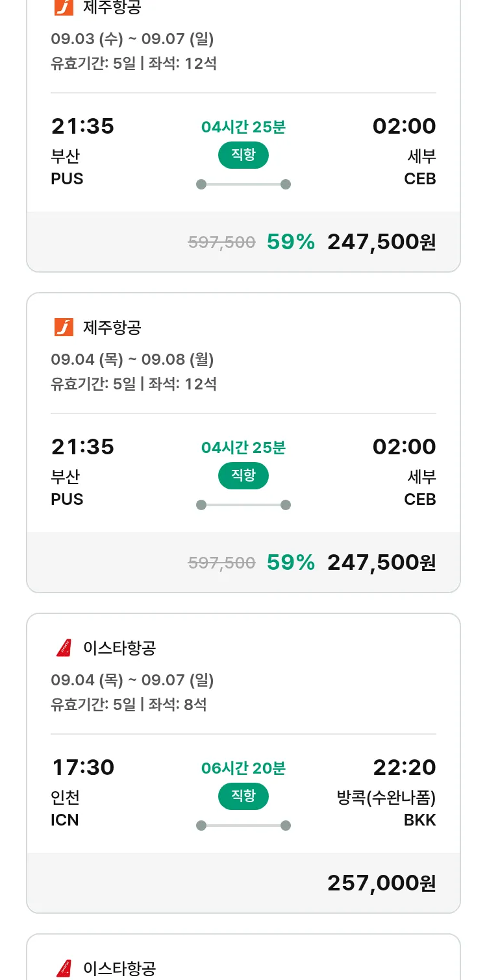Click 이스타항공 airline name on Bangkok card

[x=119, y=648]
